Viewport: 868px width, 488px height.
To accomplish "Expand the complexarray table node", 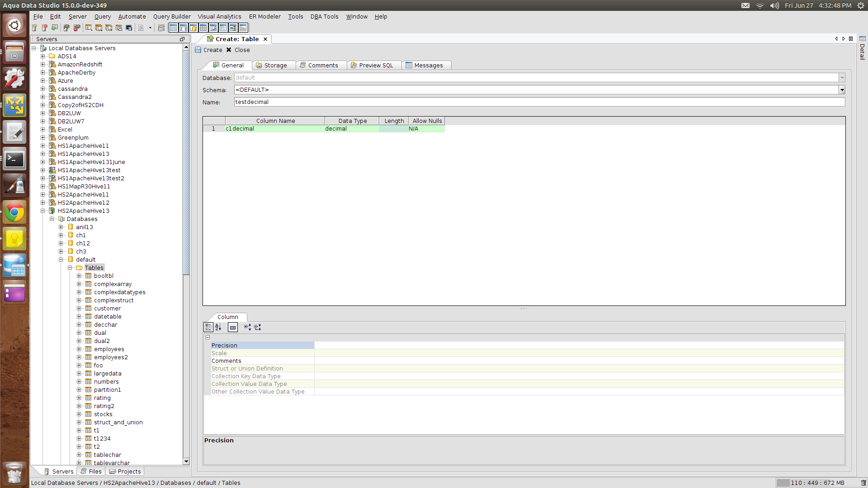I will tap(79, 284).
